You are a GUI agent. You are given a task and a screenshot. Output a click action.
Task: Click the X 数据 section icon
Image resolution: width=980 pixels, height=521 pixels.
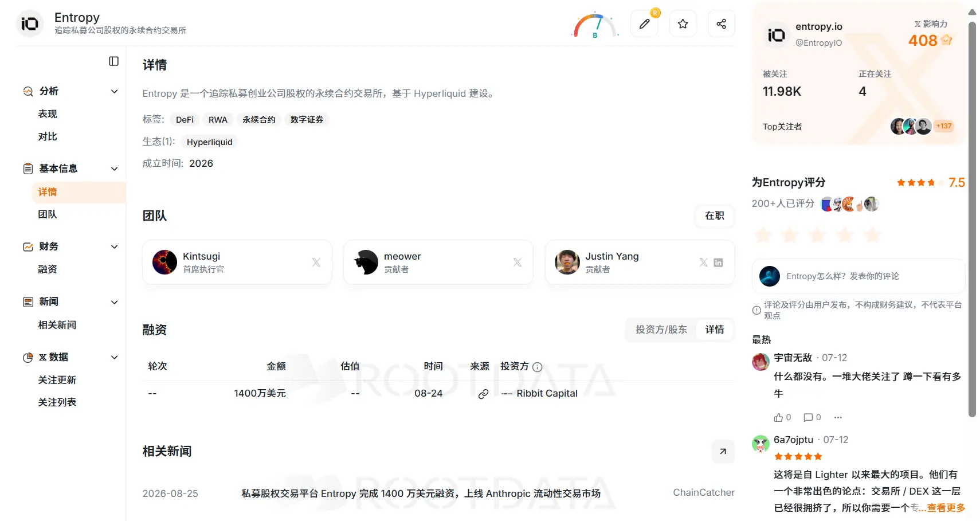tap(28, 357)
